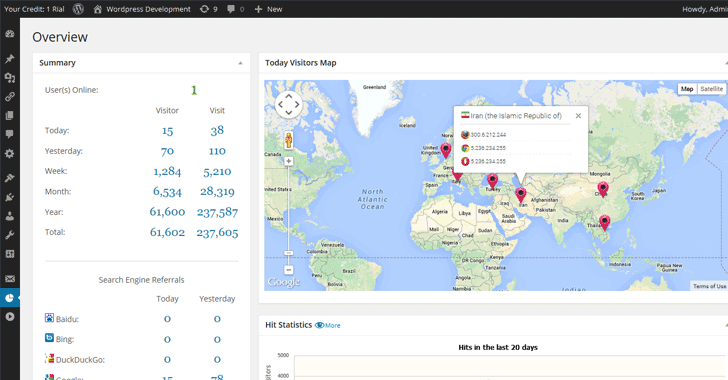728x380 pixels.
Task: Switch map to Satellite view
Action: pos(711,89)
